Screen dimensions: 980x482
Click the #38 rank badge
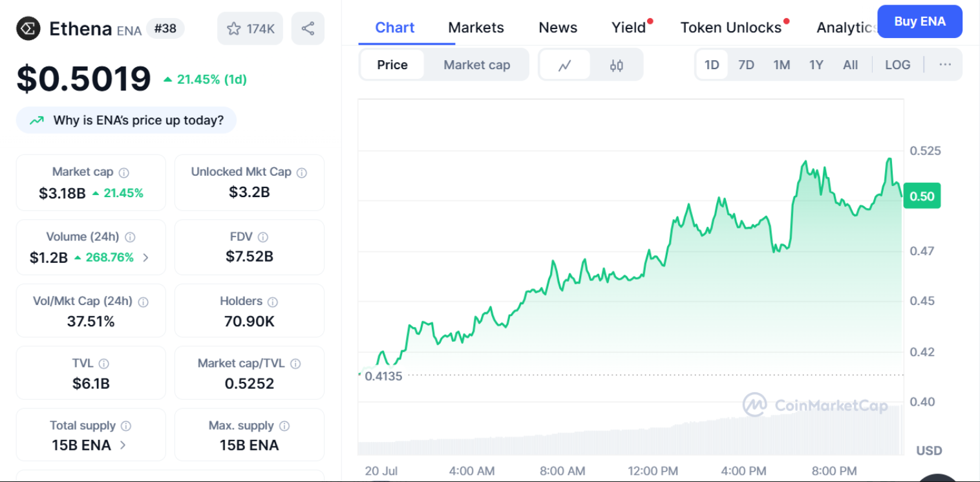(x=165, y=28)
